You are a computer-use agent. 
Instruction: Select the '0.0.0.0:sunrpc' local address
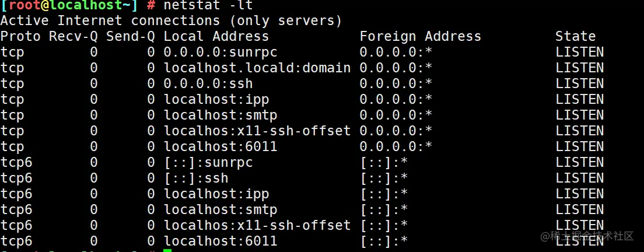[220, 52]
